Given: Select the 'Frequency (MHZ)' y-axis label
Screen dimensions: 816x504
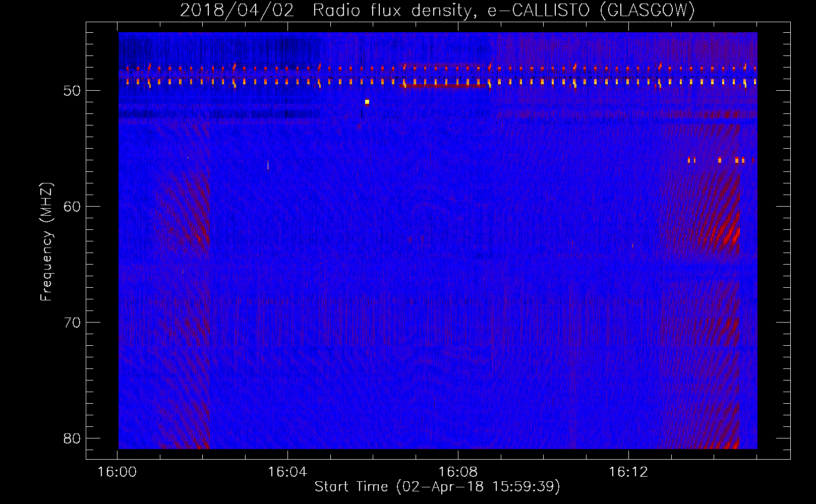Looking at the screenshot, I should pyautogui.click(x=46, y=242).
